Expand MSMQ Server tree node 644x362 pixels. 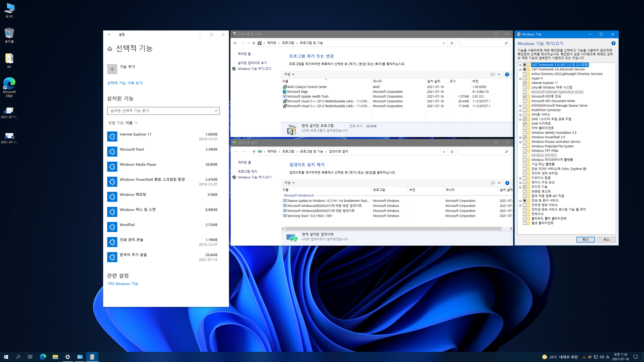click(x=520, y=106)
